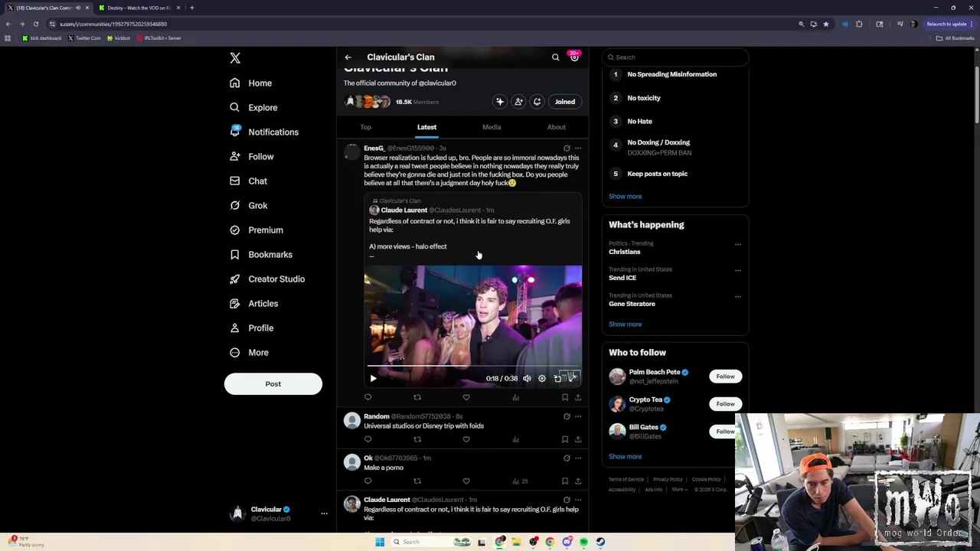
Task: Open Notifications in the sidebar
Action: click(x=264, y=132)
